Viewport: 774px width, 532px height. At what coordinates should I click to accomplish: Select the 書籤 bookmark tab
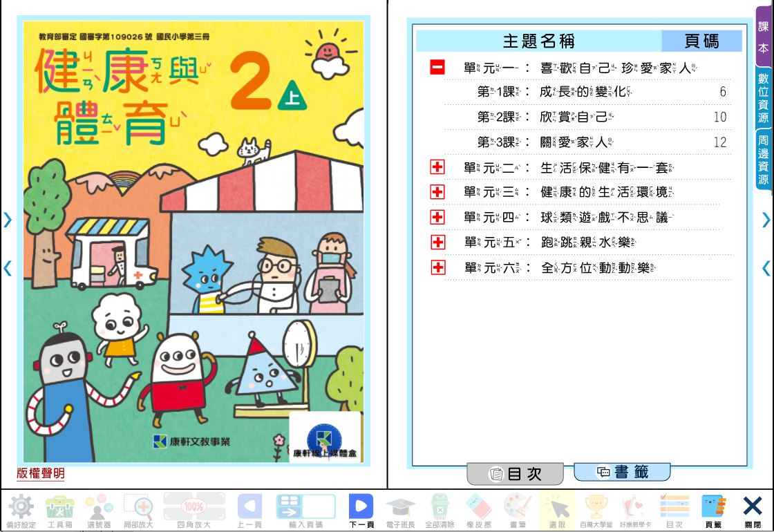[622, 472]
